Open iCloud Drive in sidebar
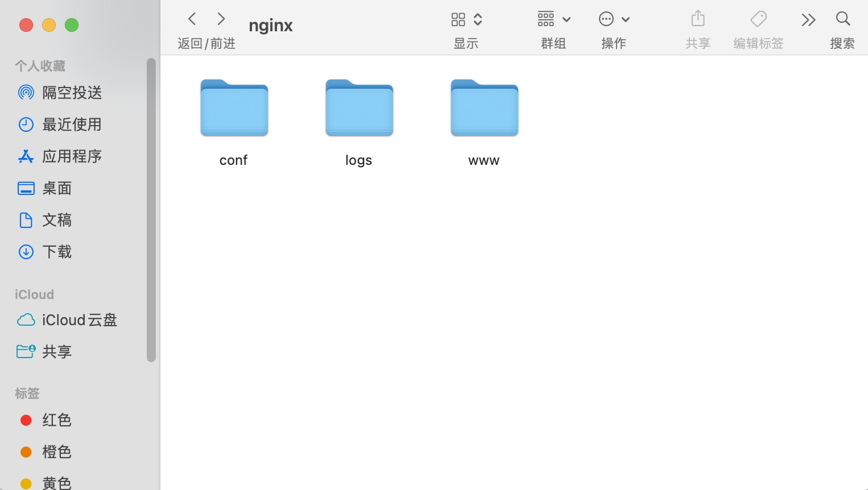 80,320
